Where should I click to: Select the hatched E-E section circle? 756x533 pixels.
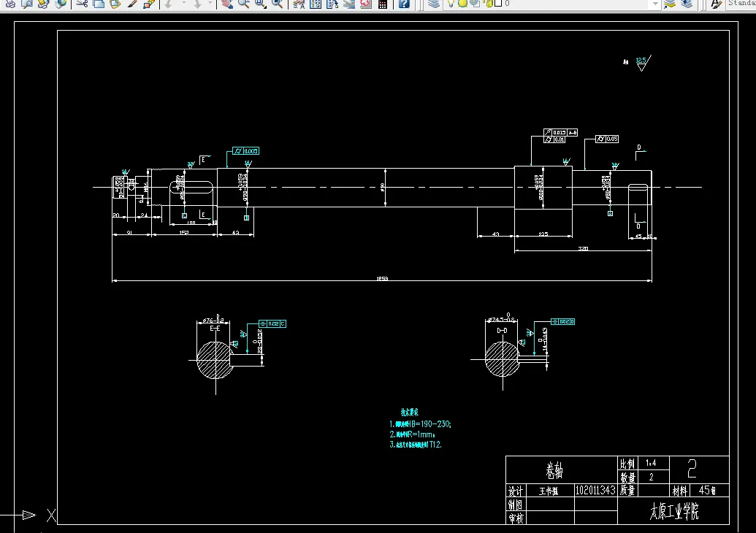pos(215,360)
